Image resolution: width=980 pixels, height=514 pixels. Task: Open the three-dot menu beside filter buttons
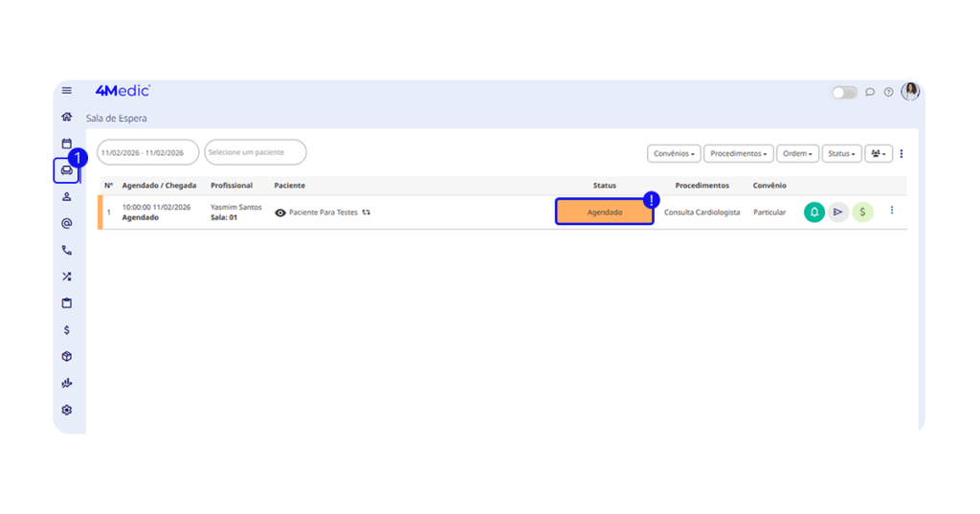coord(901,153)
